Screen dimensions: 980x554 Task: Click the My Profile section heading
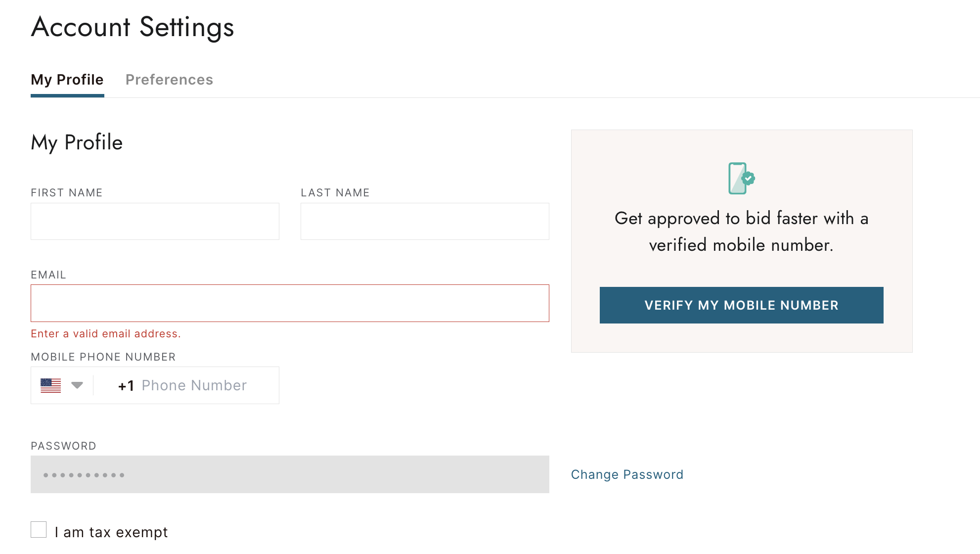[x=77, y=142]
